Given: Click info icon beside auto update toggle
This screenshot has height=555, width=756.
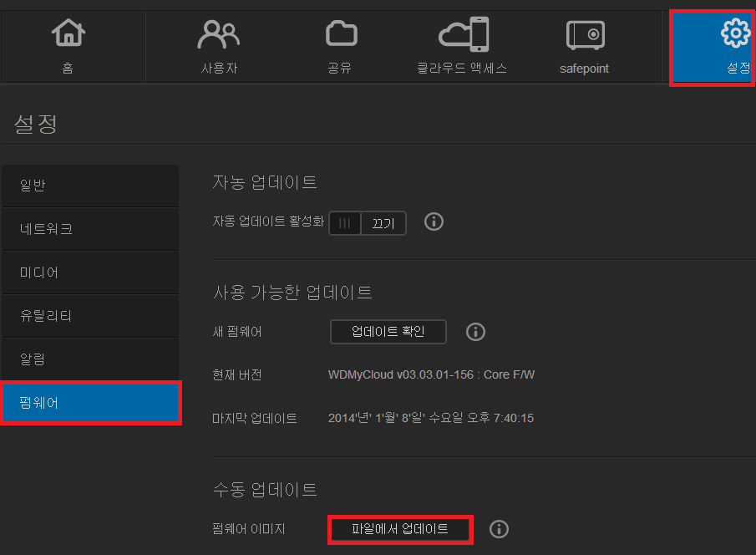Looking at the screenshot, I should point(434,221).
